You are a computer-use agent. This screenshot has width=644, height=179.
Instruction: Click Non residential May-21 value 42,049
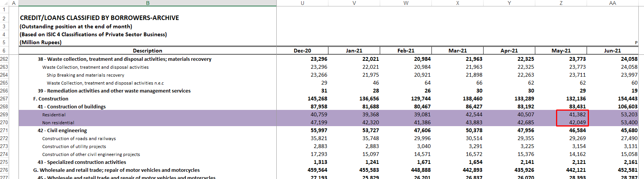point(577,122)
